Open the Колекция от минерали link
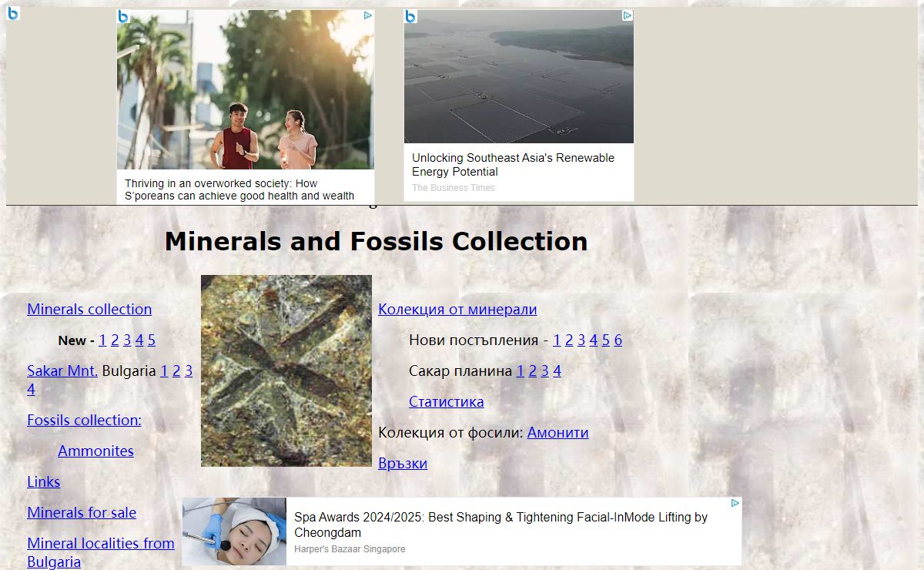 point(457,309)
